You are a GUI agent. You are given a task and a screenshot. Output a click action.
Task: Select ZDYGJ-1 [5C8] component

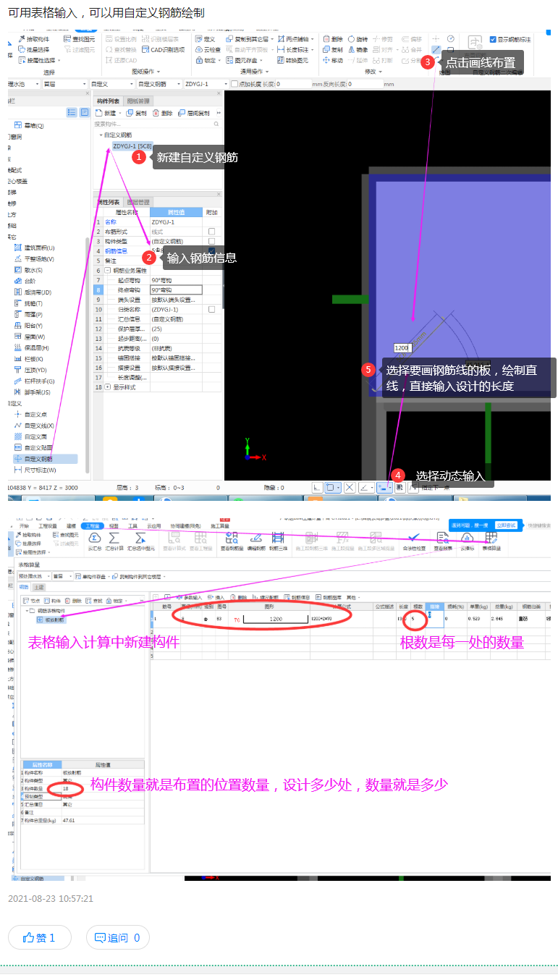click(132, 145)
